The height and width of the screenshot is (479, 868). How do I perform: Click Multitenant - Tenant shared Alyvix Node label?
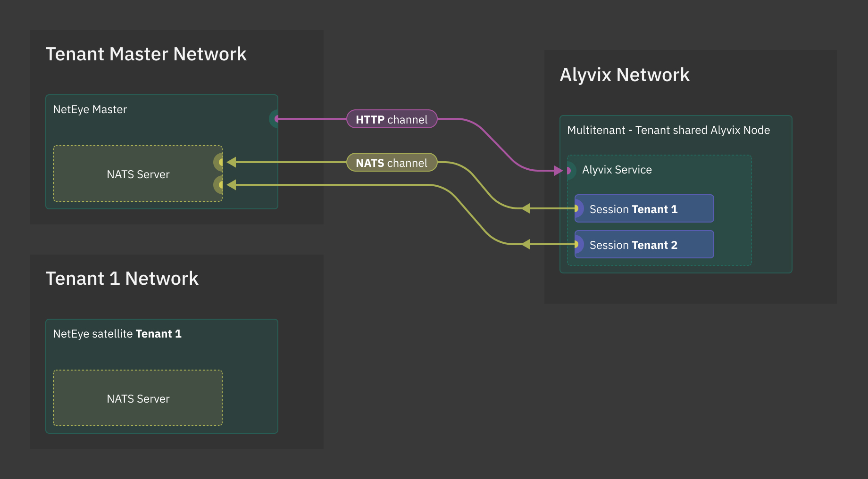pos(668,130)
